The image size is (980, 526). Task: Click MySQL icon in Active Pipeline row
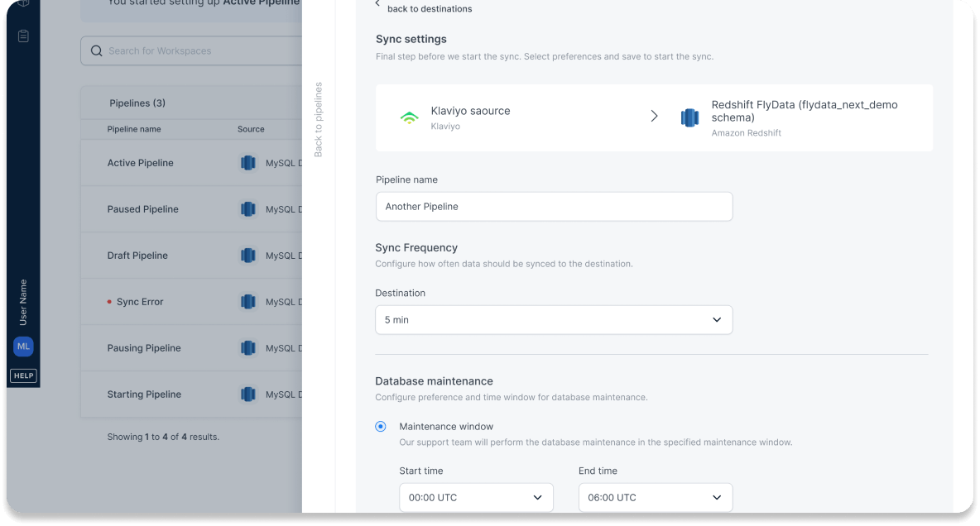coord(247,163)
